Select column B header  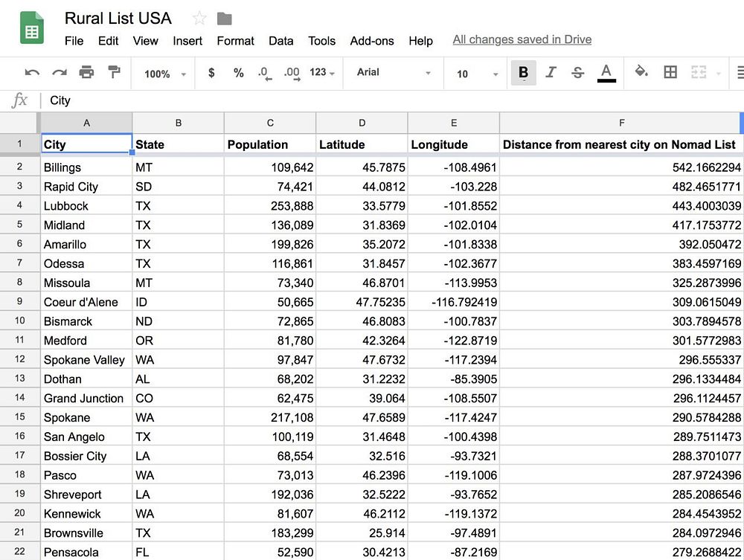coord(179,123)
